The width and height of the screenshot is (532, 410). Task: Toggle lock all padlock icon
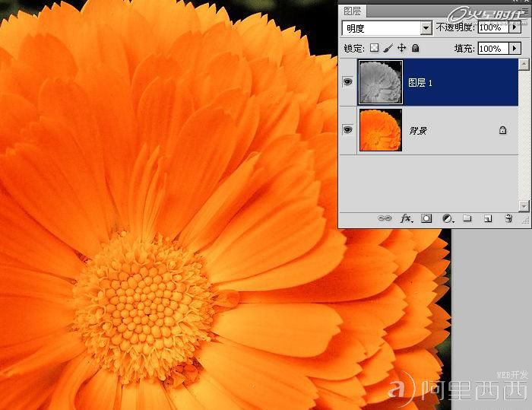tap(415, 48)
